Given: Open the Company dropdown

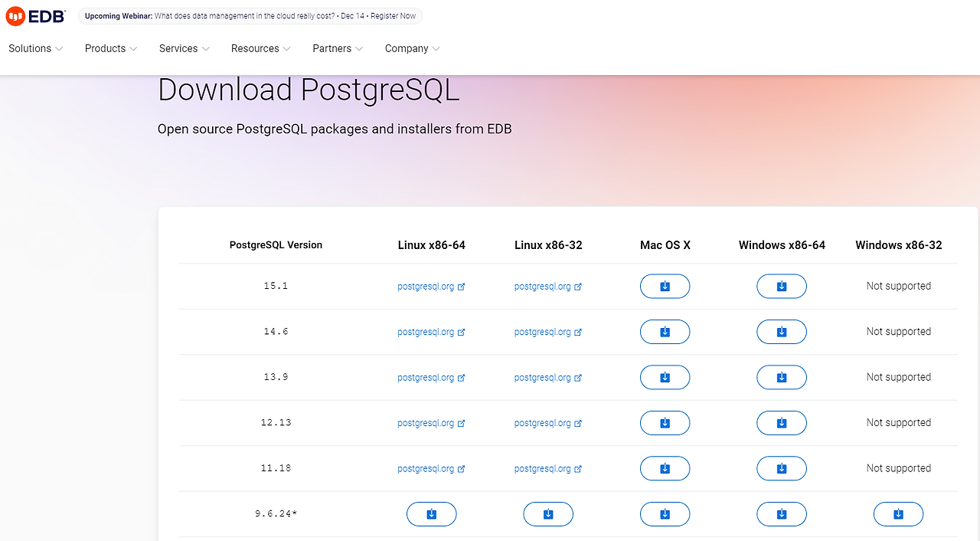Looking at the screenshot, I should (x=407, y=48).
